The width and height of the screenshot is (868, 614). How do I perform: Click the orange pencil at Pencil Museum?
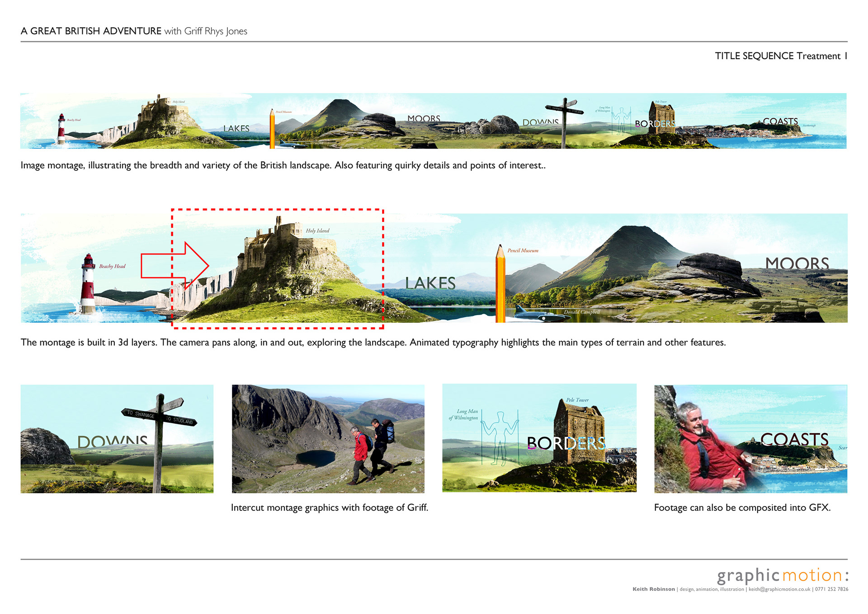coord(500,285)
